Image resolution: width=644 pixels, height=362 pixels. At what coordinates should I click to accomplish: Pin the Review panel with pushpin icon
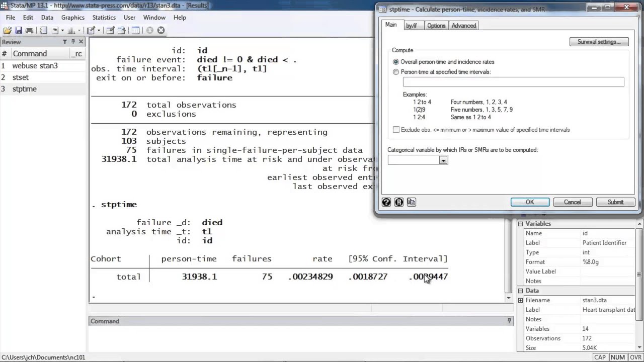[x=73, y=42]
